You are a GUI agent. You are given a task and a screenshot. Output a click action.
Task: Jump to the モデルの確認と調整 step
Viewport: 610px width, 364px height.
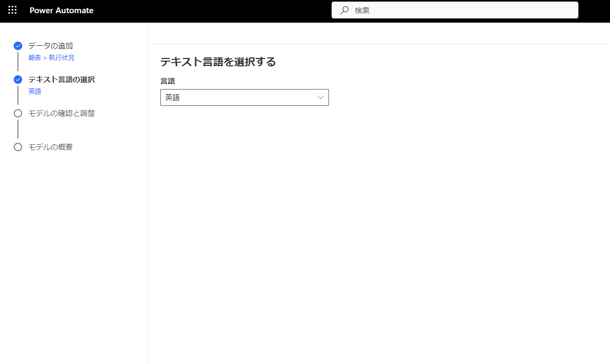[x=62, y=113]
